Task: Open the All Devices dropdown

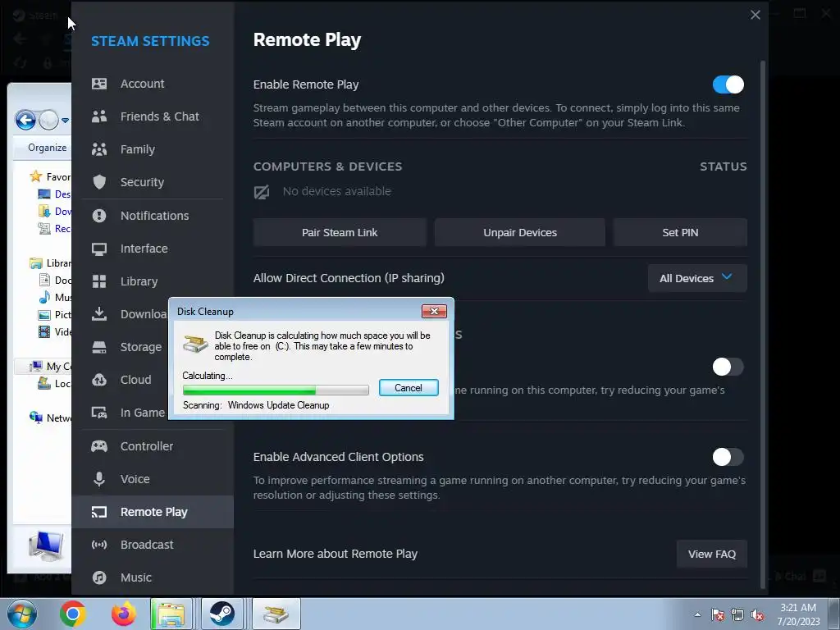Action: click(697, 278)
